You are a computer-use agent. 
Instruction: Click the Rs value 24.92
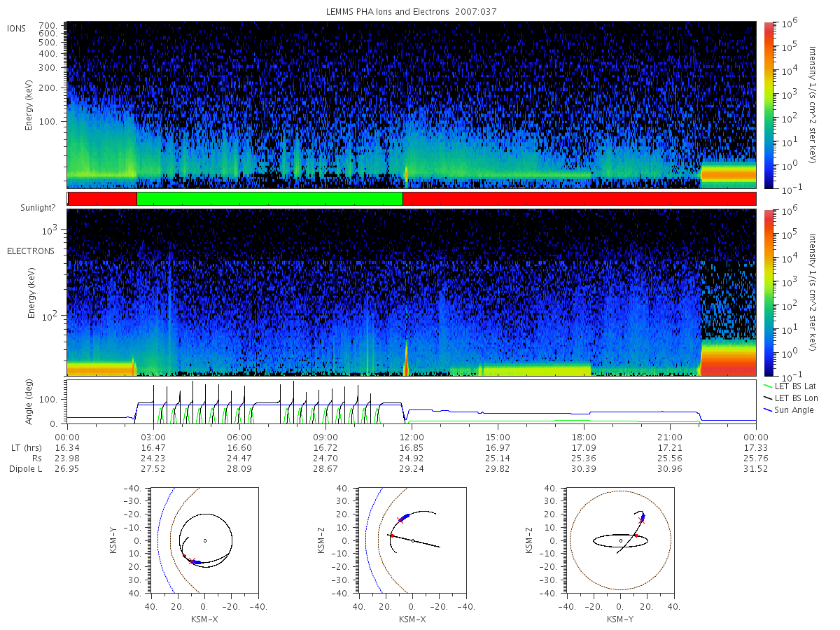(412, 458)
